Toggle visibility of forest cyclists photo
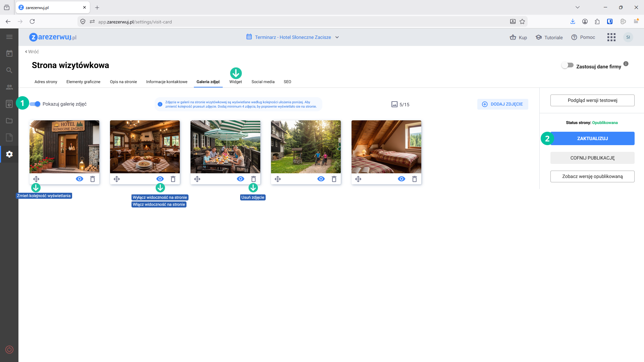This screenshot has height=362, width=644. tap(321, 179)
